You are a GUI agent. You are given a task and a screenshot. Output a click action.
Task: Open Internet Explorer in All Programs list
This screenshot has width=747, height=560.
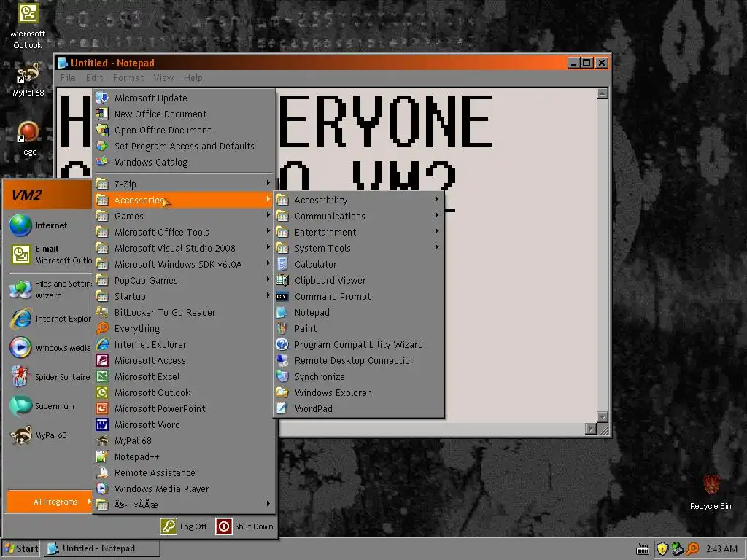185,344
